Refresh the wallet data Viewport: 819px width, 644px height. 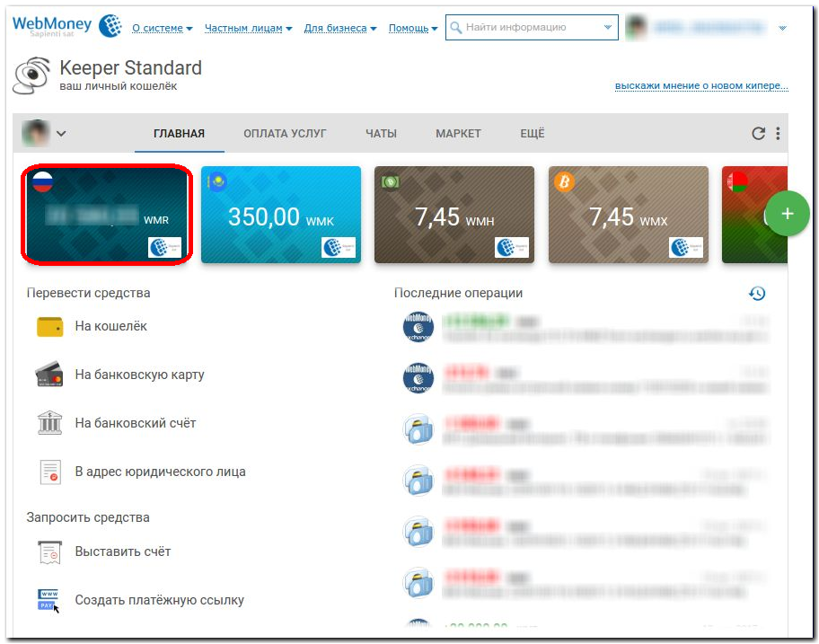758,134
